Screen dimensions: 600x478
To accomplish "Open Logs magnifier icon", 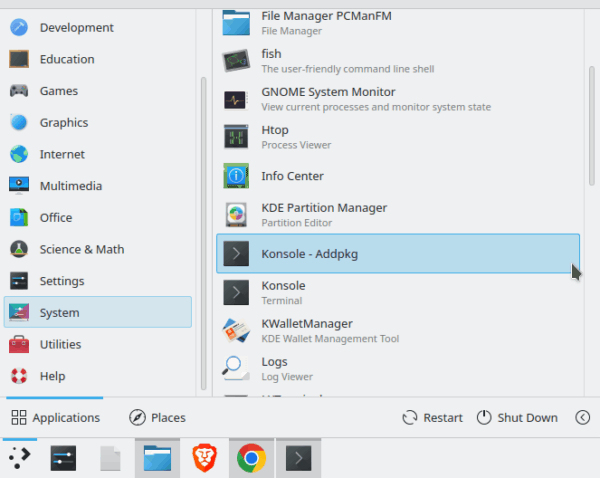I will tap(236, 369).
